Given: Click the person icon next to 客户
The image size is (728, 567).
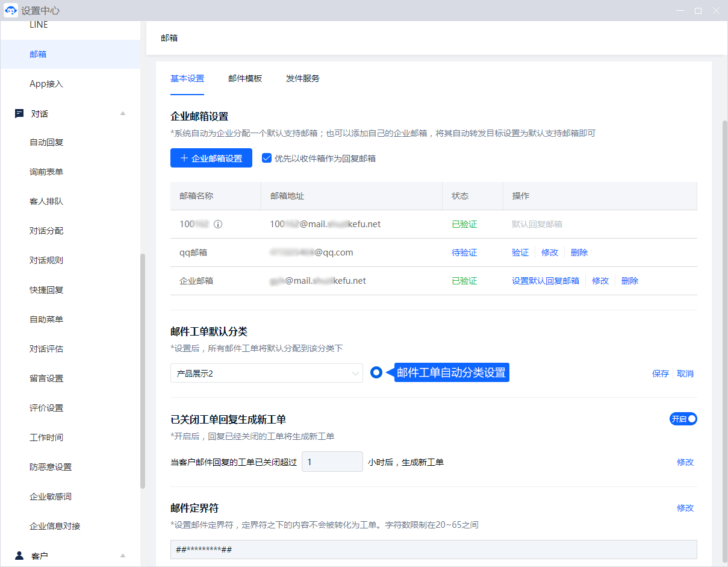Looking at the screenshot, I should (19, 556).
